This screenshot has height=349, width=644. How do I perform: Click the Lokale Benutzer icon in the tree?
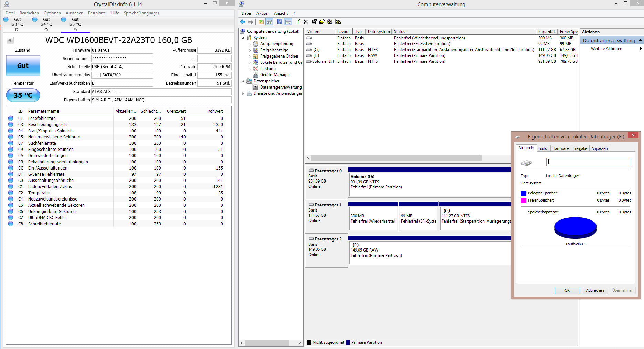pyautogui.click(x=256, y=62)
